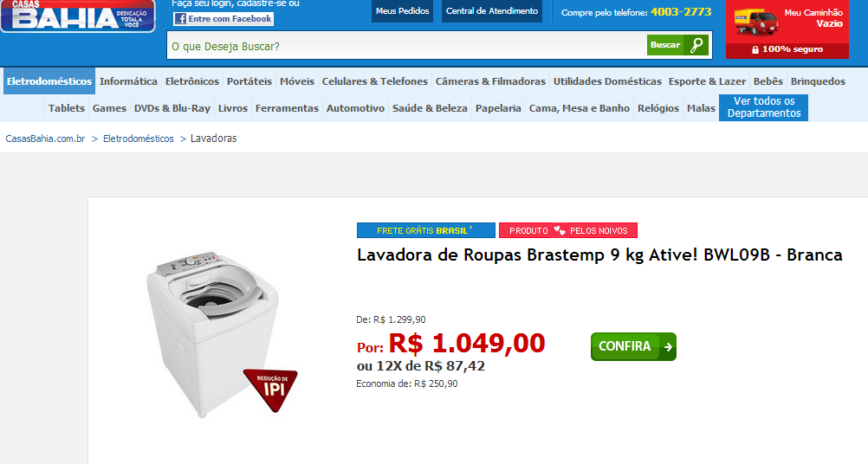This screenshot has height=464, width=868.
Task: Open the Lavadora Brastemp product title
Action: coord(599,255)
